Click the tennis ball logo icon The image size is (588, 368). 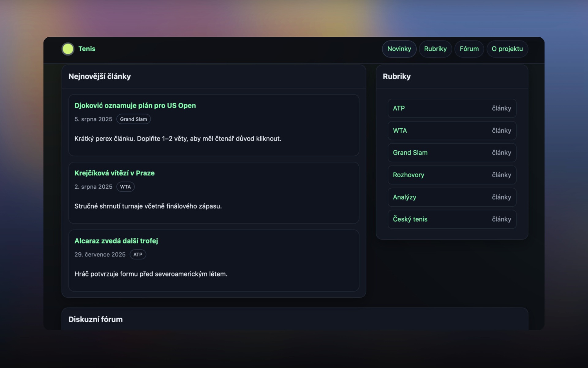(68, 49)
